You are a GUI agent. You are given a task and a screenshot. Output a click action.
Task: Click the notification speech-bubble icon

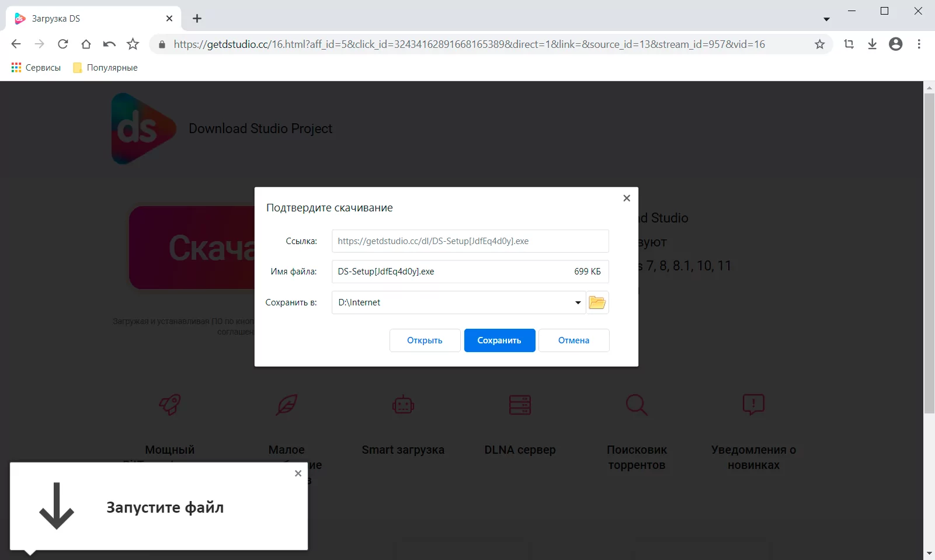pos(753,404)
